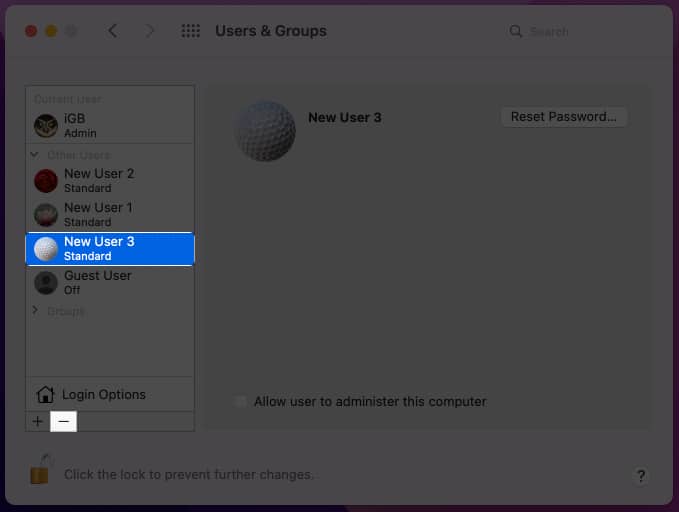
Task: Focus the Search field
Action: tap(576, 31)
